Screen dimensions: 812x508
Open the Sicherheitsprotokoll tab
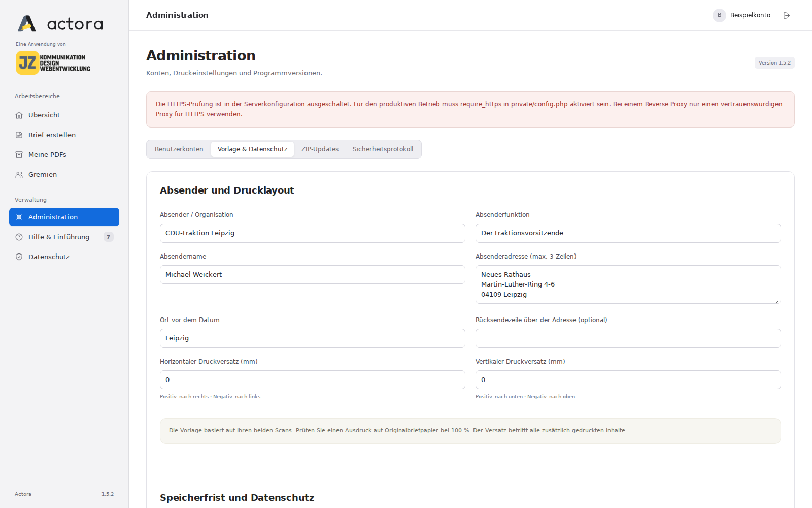383,149
